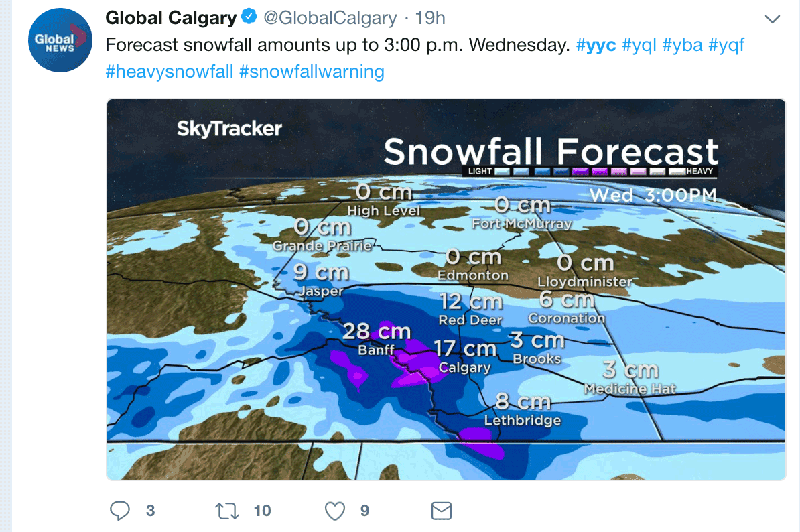Viewport: 800px width, 532px height.
Task: Open the #yba hashtag
Action: point(683,45)
